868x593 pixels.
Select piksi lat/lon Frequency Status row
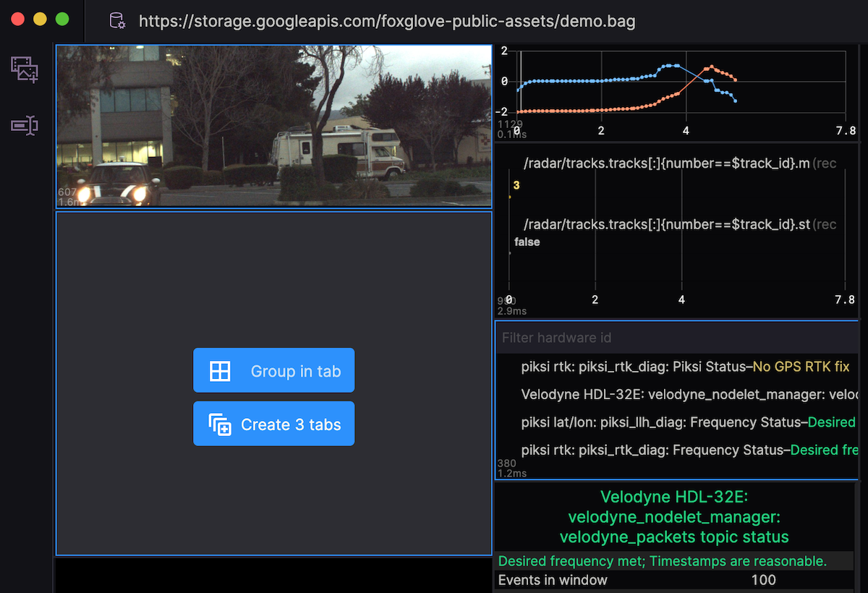[x=687, y=422]
